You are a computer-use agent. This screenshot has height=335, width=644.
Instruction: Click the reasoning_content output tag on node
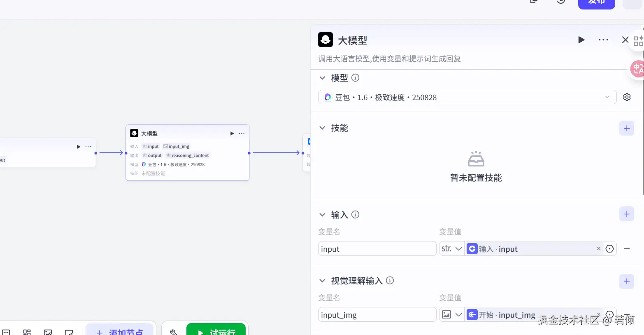[188, 155]
